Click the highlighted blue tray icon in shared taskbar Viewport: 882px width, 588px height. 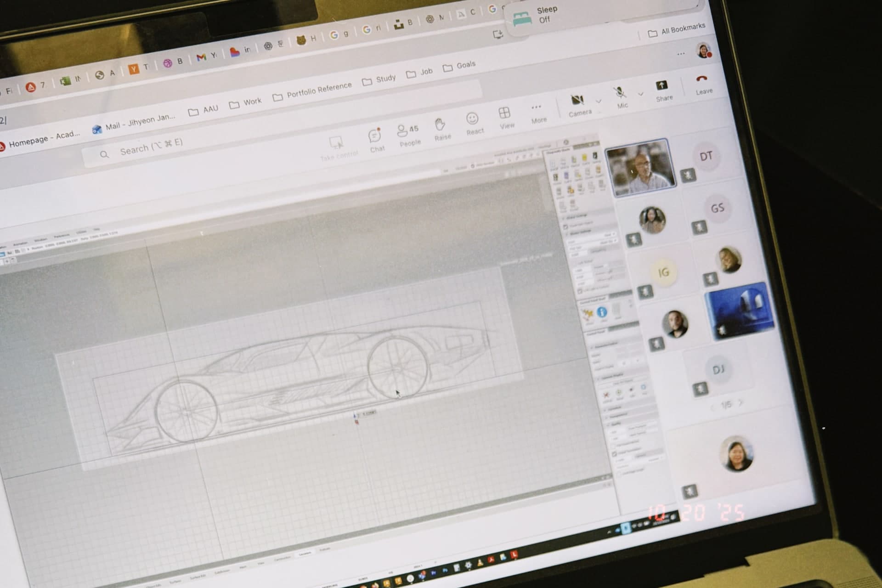(625, 528)
